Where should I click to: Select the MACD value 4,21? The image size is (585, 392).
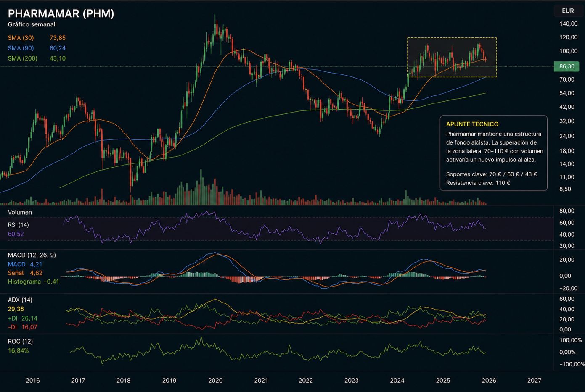36,264
